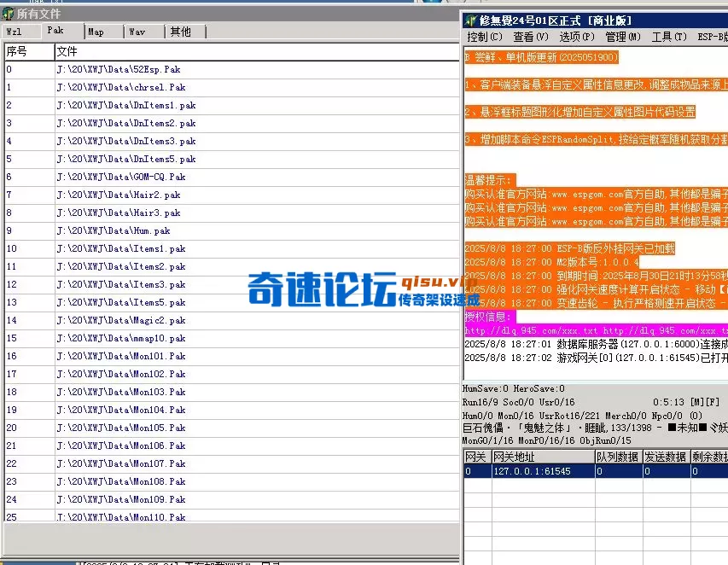Open the 控制(C) menu
This screenshot has width=728, height=565.
click(483, 36)
